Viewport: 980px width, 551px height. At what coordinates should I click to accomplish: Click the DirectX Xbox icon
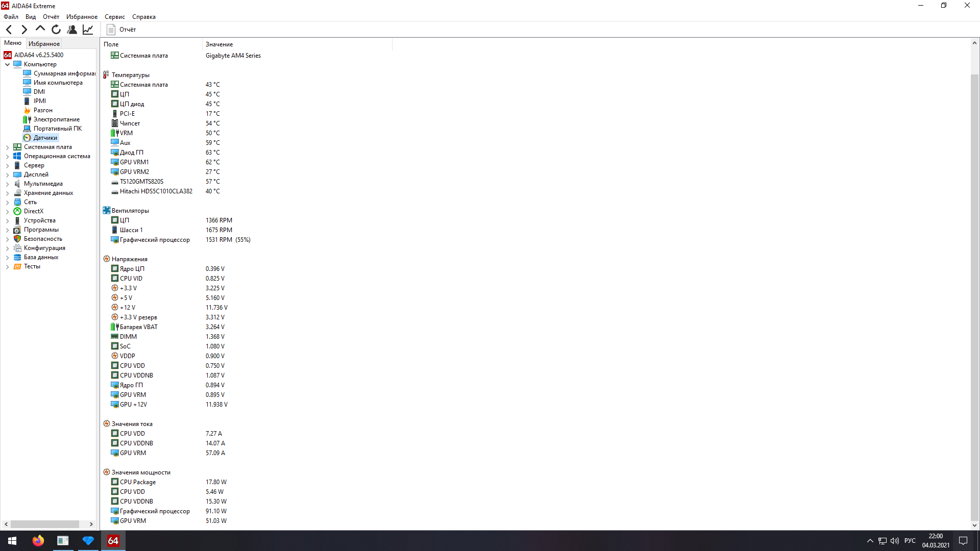pyautogui.click(x=17, y=211)
